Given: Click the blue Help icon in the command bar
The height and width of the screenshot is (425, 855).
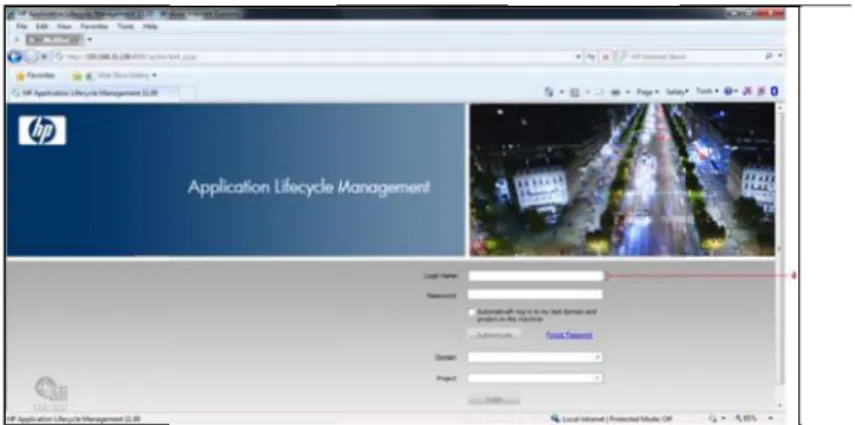Looking at the screenshot, I should click(727, 92).
